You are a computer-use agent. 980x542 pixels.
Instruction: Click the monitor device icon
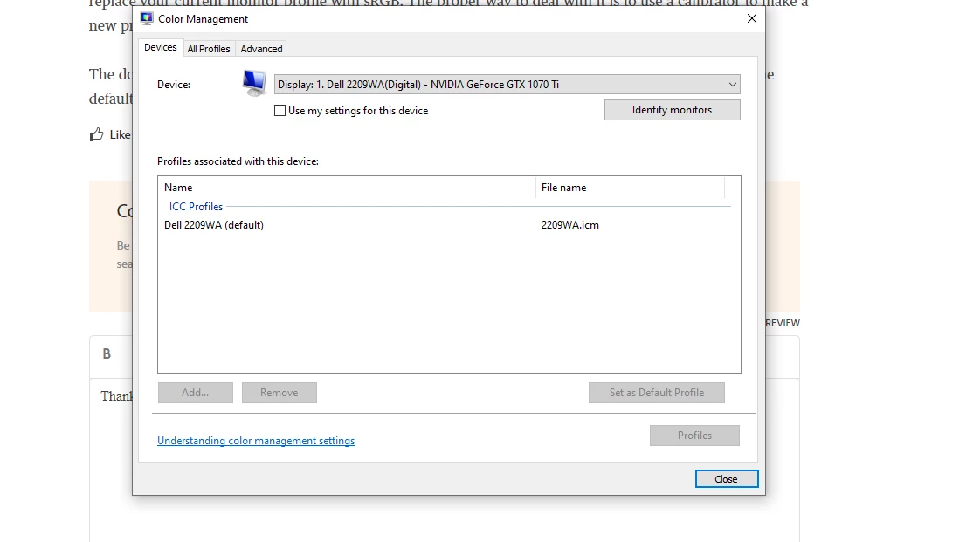pyautogui.click(x=254, y=83)
